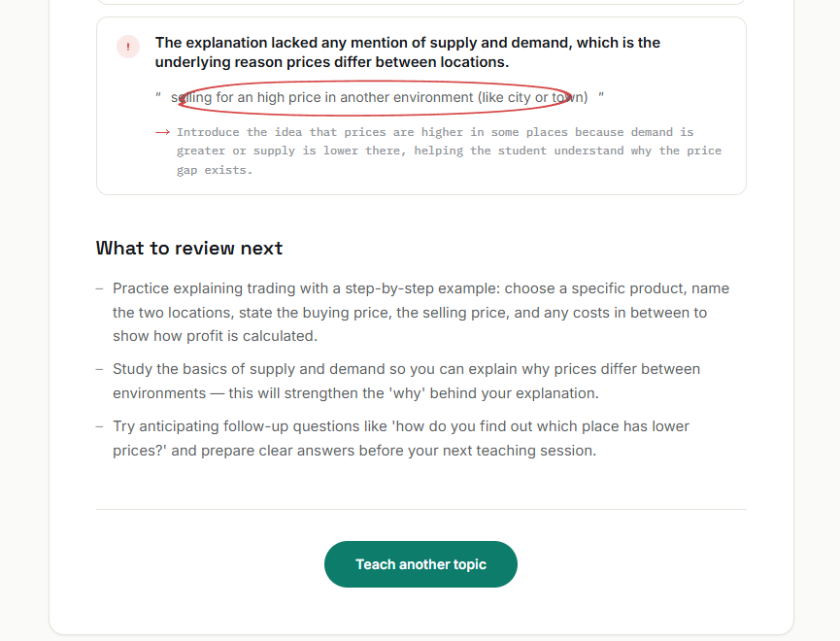Click the anticipating follow-up questions bullet
Viewport: 840px width, 641px height.
pyautogui.click(x=401, y=438)
